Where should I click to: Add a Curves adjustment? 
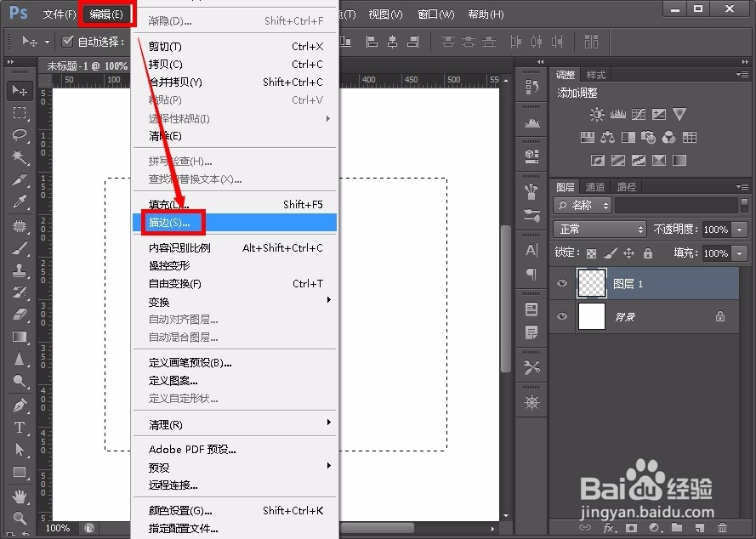coord(639,114)
